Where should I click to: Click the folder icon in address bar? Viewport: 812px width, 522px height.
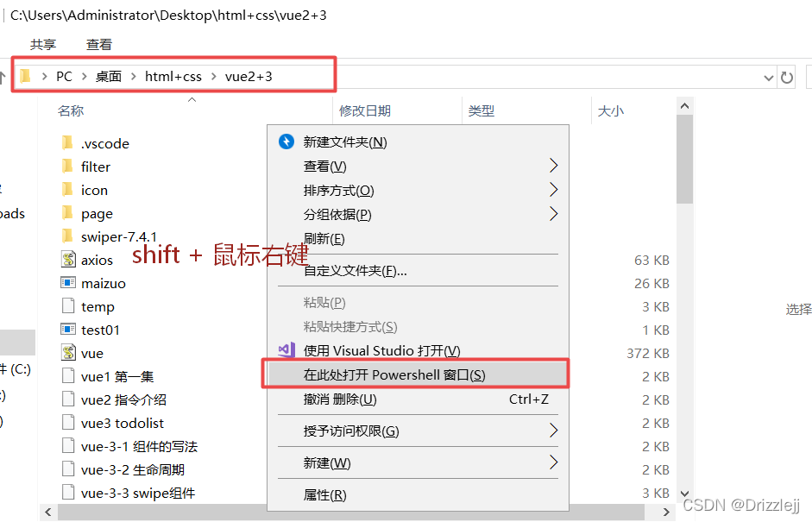pyautogui.click(x=25, y=77)
